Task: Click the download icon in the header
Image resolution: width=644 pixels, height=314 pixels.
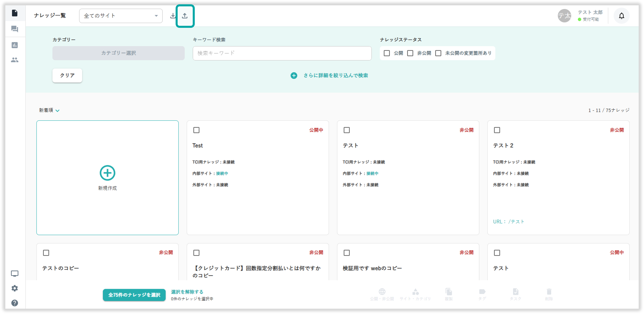Action: point(173,16)
